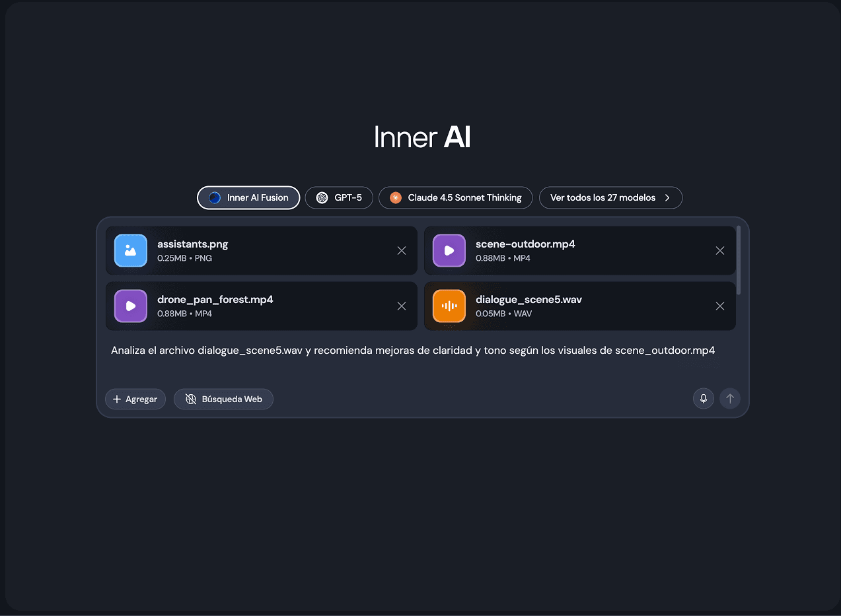This screenshot has width=841, height=616.
Task: Click the orange waveform icon of dialogue_scene5.wav
Action: tap(449, 306)
